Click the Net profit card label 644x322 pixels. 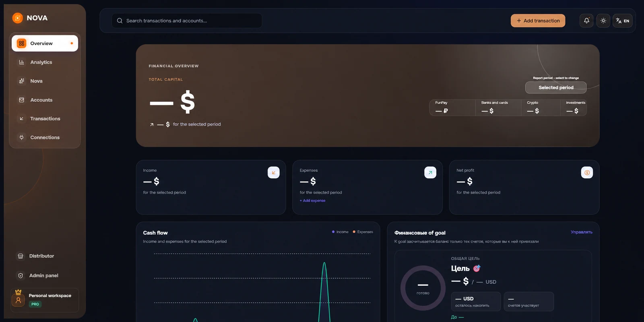(x=465, y=170)
